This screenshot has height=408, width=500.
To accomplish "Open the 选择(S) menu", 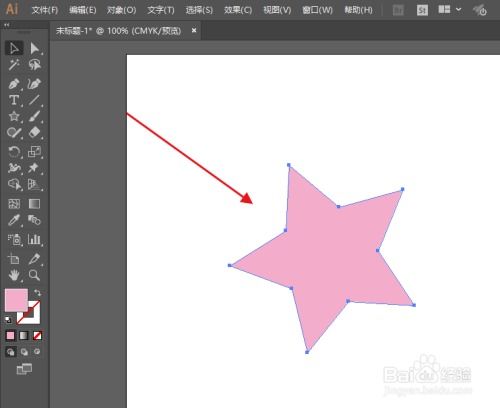I will coord(199,10).
